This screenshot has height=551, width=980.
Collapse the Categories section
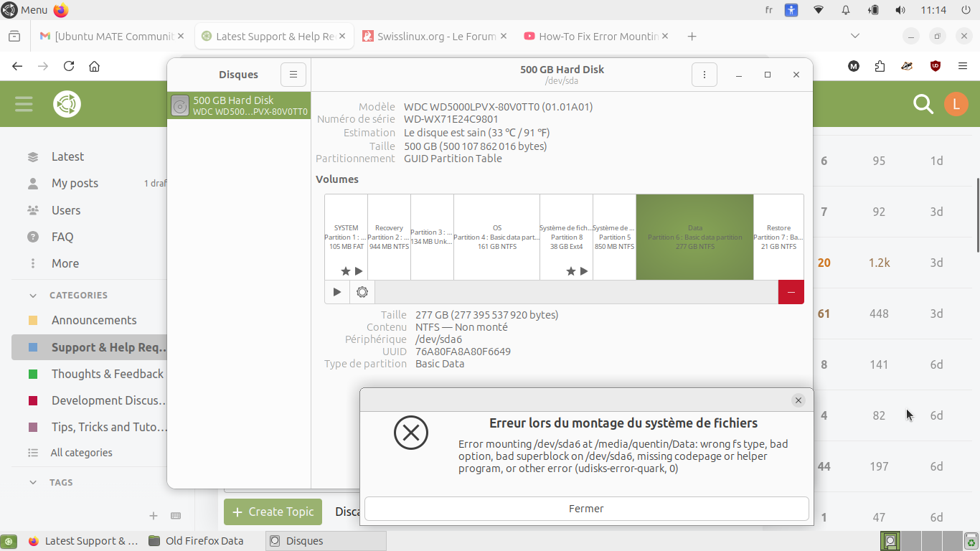[33, 295]
